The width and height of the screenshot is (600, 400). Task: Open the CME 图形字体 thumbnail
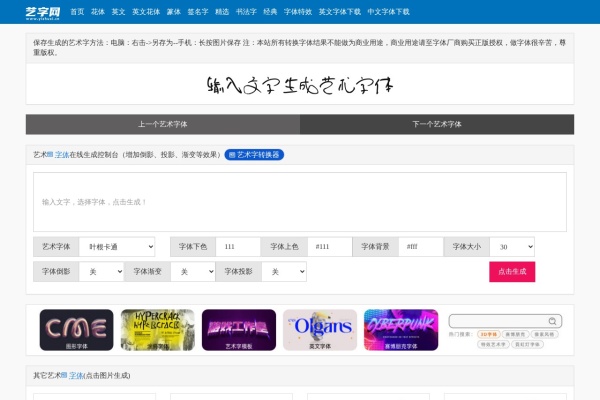coord(77,330)
